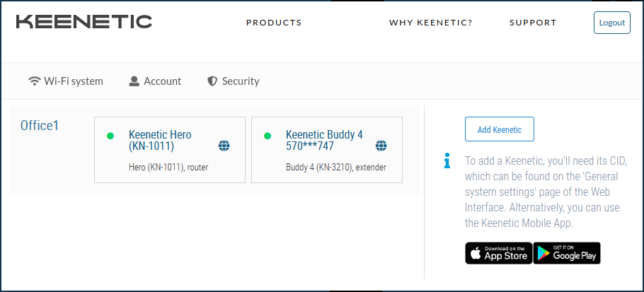The height and width of the screenshot is (292, 644).
Task: Open the Download on the App Store badge
Action: click(x=498, y=253)
